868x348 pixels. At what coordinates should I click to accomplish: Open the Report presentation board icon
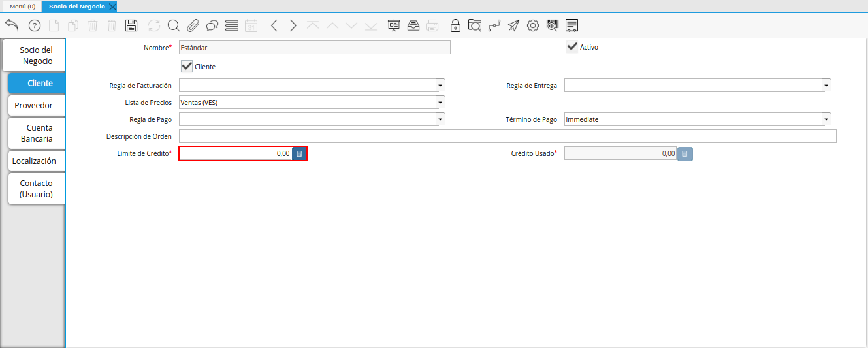point(394,25)
